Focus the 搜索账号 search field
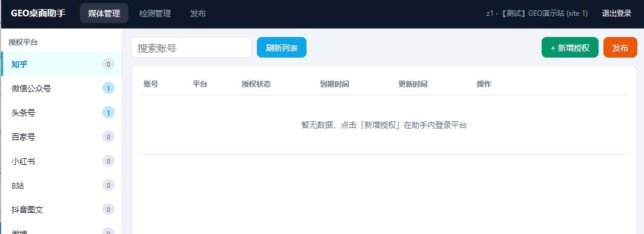Viewport: 644px width, 234px height. 191,48
